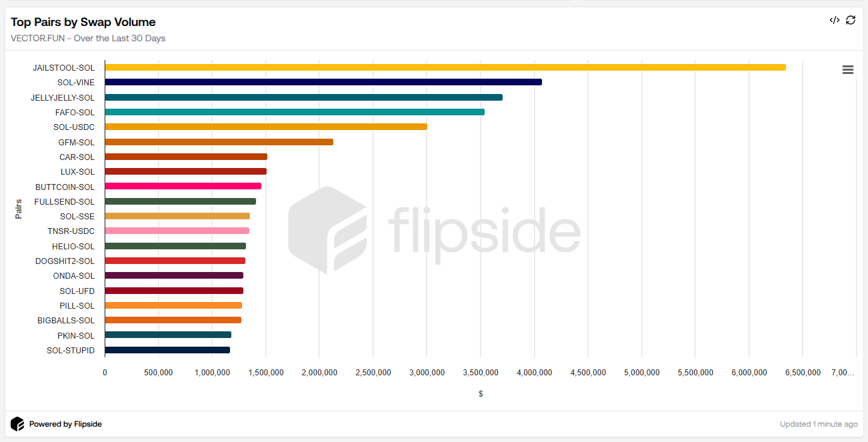Select the SOL-USDC orange bar

266,127
